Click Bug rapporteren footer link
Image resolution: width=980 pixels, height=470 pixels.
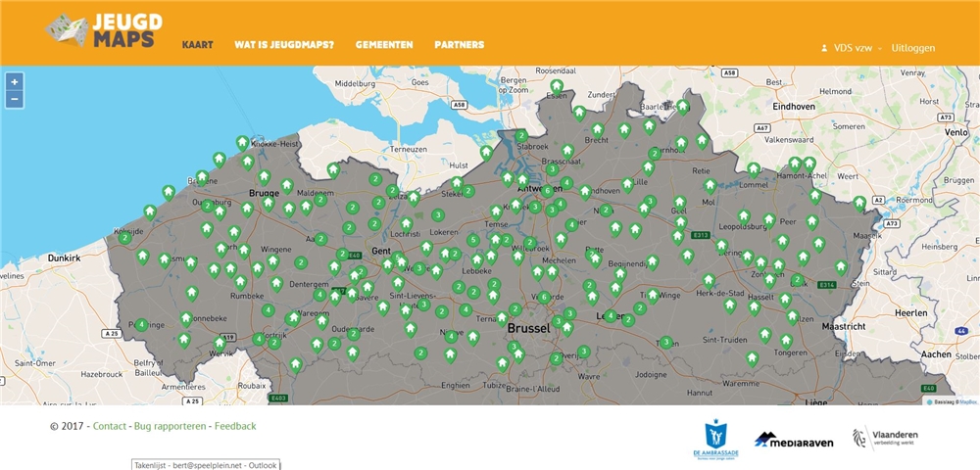point(170,426)
